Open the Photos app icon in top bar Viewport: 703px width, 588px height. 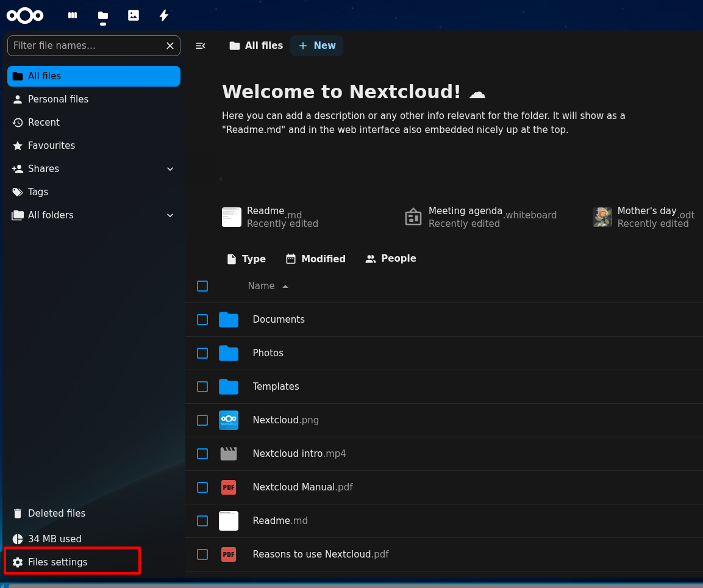134,15
